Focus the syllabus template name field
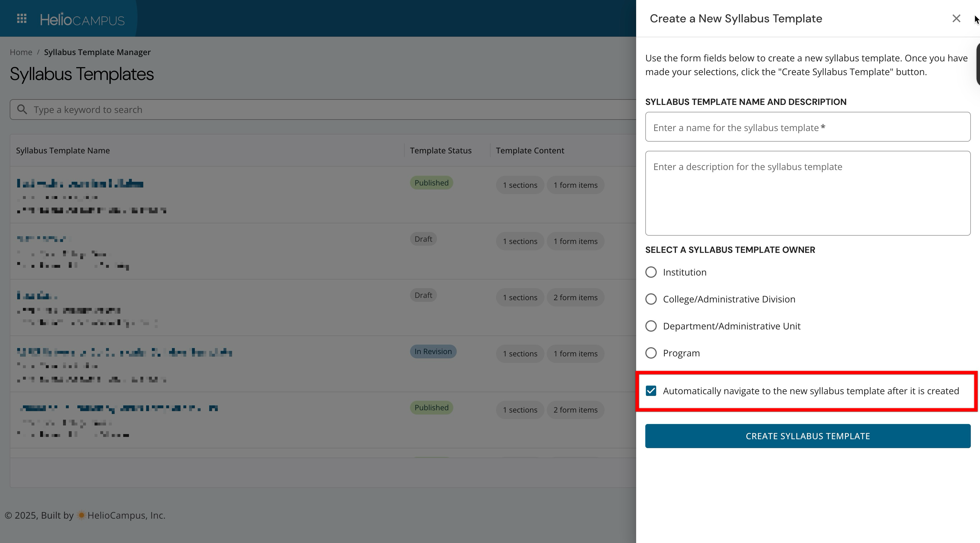Image resolution: width=980 pixels, height=543 pixels. pos(807,127)
